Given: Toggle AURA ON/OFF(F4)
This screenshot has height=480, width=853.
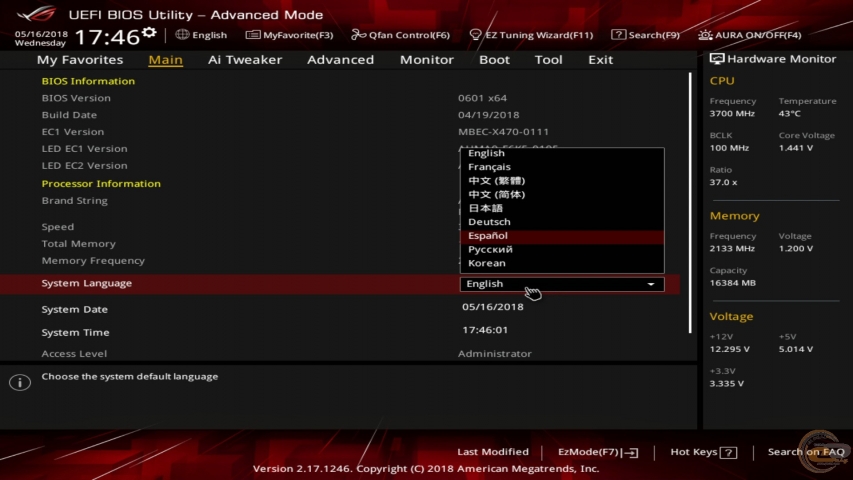Looking at the screenshot, I should click(750, 35).
